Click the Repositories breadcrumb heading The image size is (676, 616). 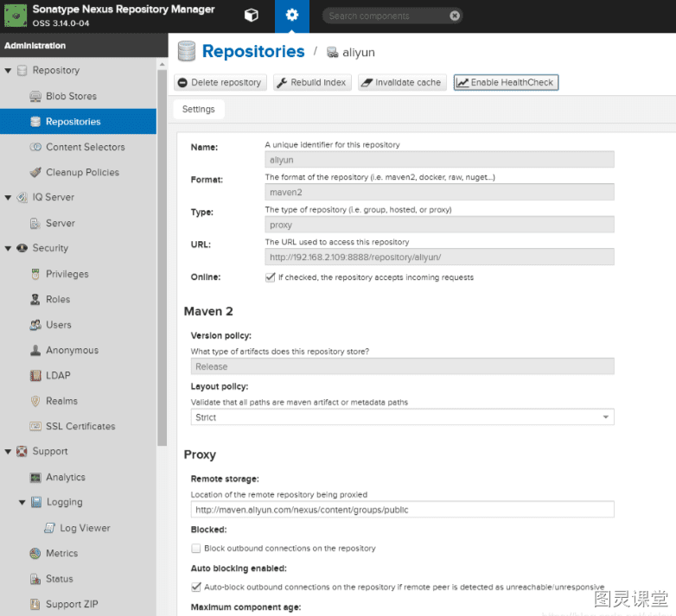253,51
